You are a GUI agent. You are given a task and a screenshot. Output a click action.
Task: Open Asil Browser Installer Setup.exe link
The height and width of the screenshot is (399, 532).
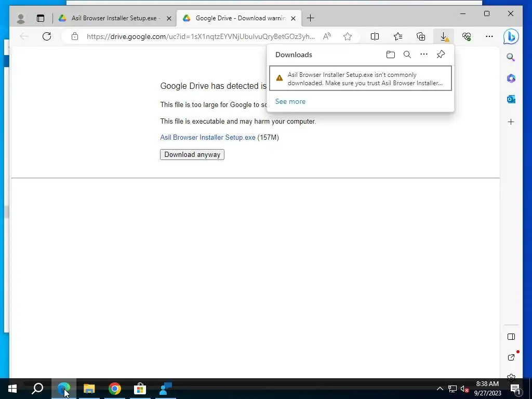coord(208,137)
